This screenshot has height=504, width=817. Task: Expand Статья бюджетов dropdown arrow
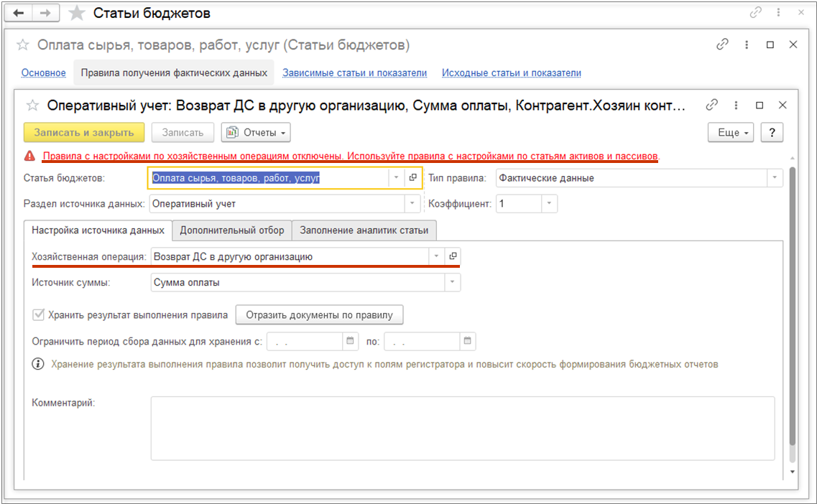pyautogui.click(x=396, y=177)
